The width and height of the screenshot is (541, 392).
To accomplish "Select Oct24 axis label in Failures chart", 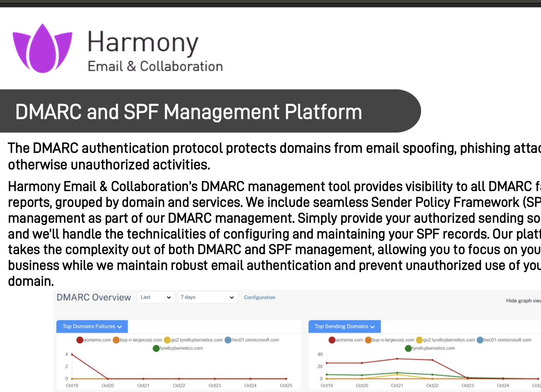I will pos(250,386).
